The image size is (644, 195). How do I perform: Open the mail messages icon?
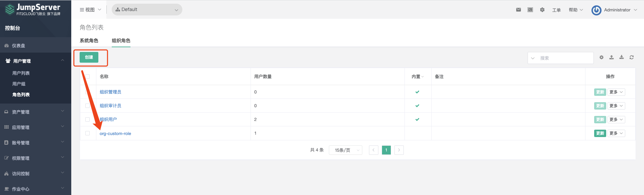click(x=519, y=10)
